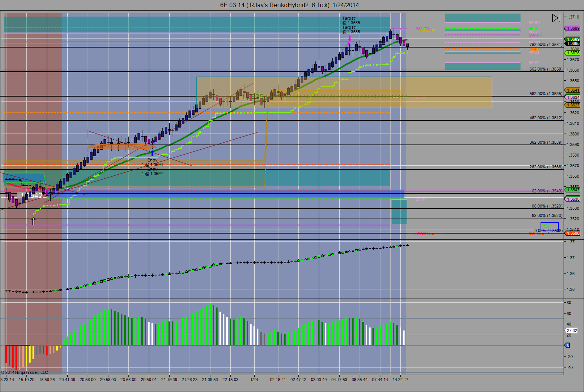Click the 20:41:09 time axis label
Image resolution: width=584 pixels, height=392 pixels.
[x=67, y=379]
